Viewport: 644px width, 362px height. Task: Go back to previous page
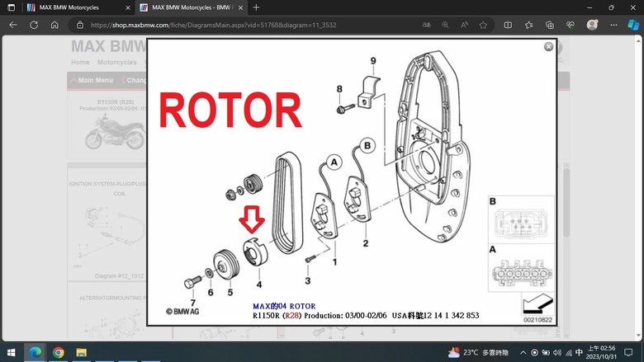coord(13,25)
